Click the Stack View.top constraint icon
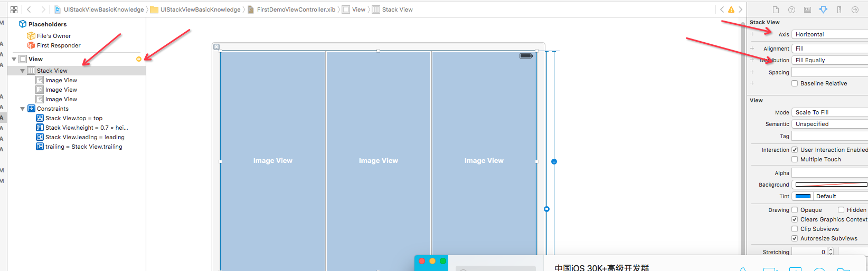Screen dimensions: 868x271 pyautogui.click(x=40, y=118)
